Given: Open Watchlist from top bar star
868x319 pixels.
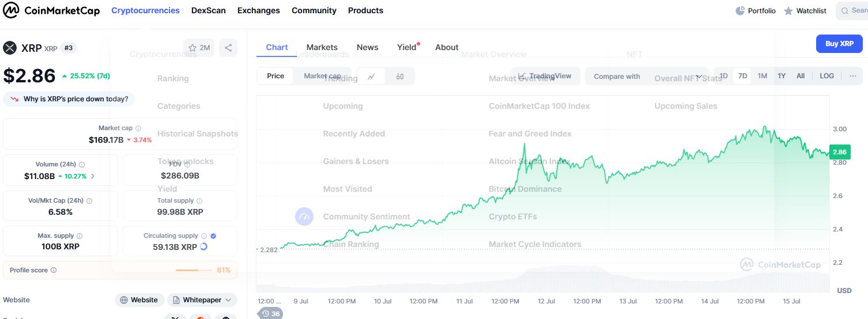Looking at the screenshot, I should (788, 11).
